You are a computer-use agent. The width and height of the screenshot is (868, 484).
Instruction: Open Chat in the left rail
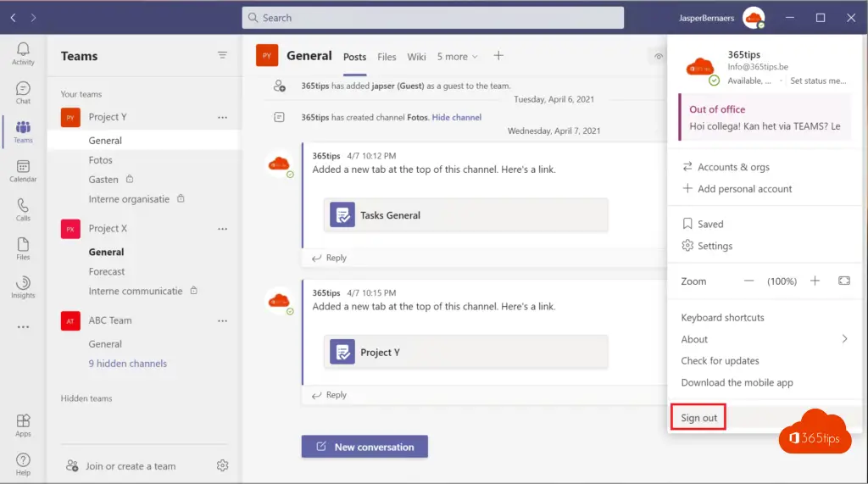(23, 92)
